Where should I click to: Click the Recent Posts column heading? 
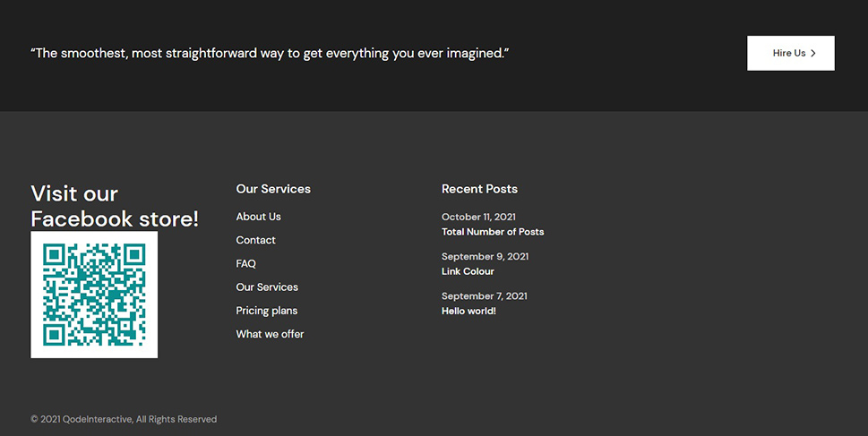[x=479, y=189]
